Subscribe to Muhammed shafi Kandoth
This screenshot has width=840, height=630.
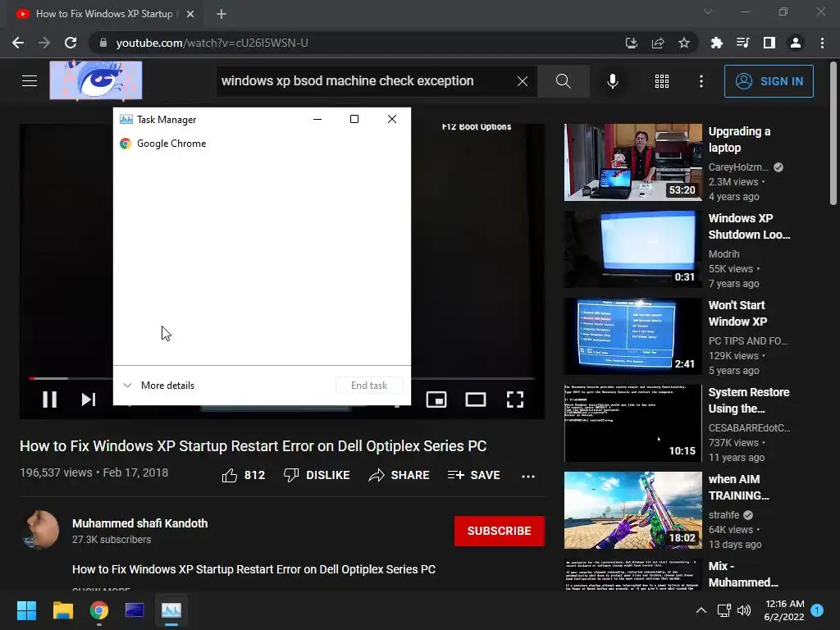click(x=500, y=531)
